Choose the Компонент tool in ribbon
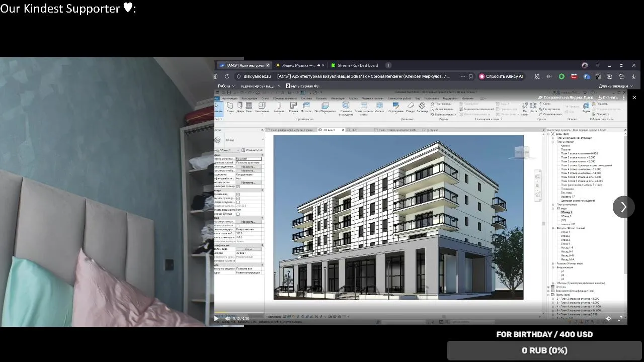Screen dimensions: 644x362 coord(262,107)
